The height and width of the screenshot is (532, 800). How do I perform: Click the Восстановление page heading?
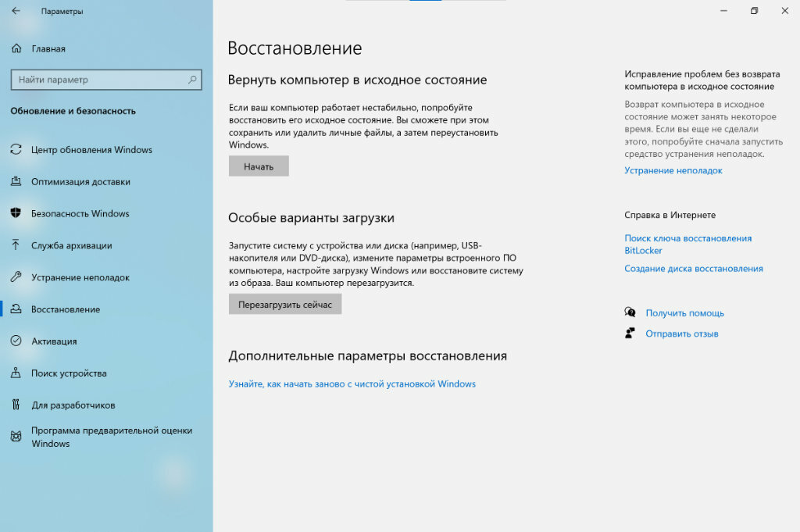point(295,48)
